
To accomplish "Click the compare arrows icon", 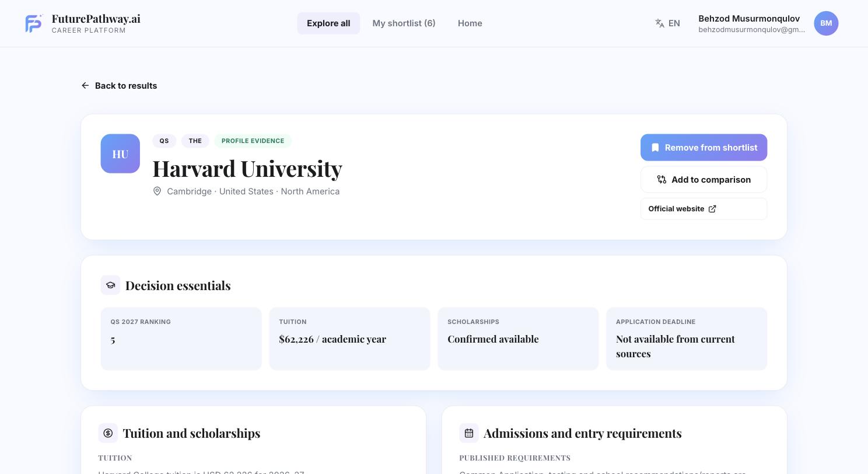I will click(661, 180).
